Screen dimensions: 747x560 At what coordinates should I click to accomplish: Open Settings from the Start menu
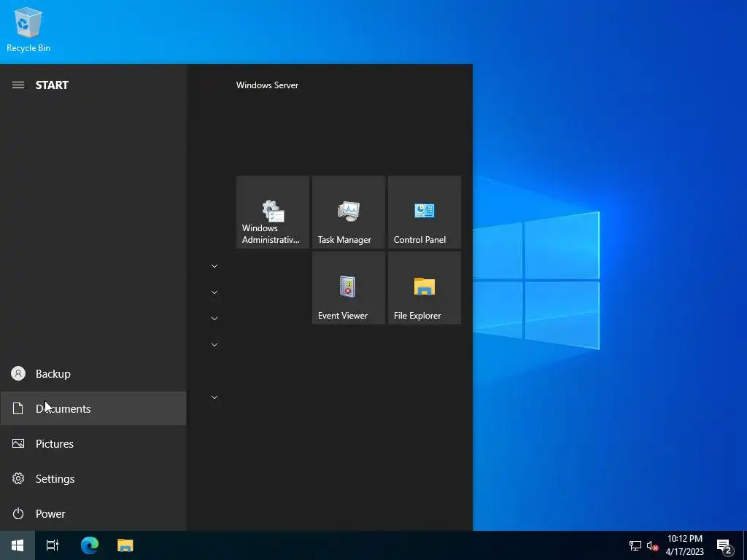click(x=93, y=478)
